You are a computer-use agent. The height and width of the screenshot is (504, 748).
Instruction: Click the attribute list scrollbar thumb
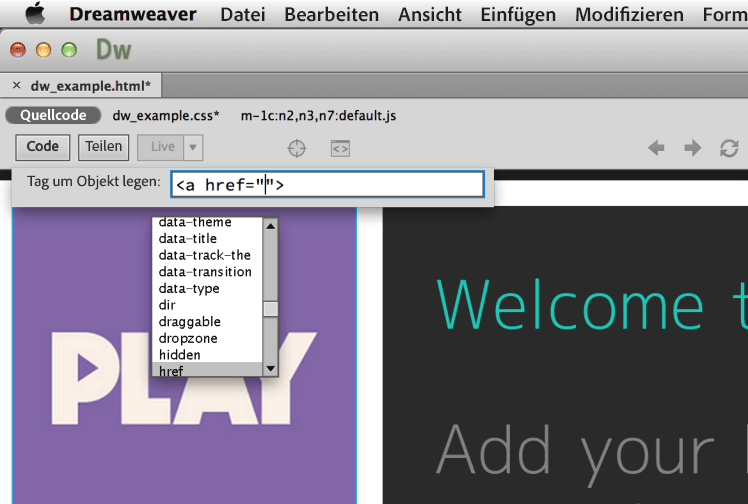click(x=270, y=309)
